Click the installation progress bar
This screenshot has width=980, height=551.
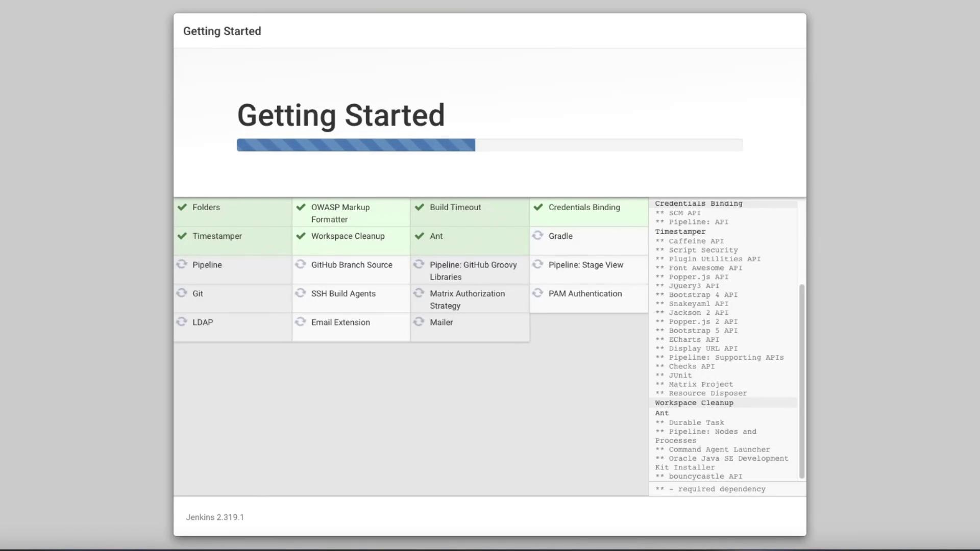click(489, 145)
